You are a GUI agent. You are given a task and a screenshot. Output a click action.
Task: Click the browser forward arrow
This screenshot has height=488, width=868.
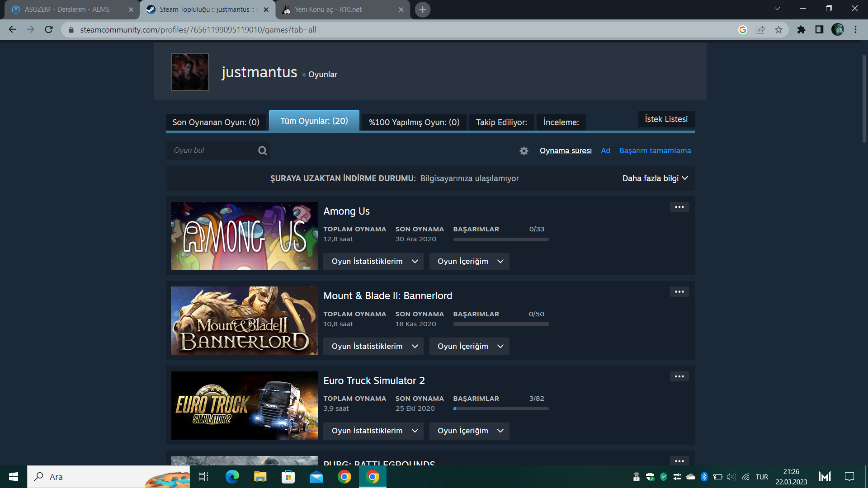[30, 29]
